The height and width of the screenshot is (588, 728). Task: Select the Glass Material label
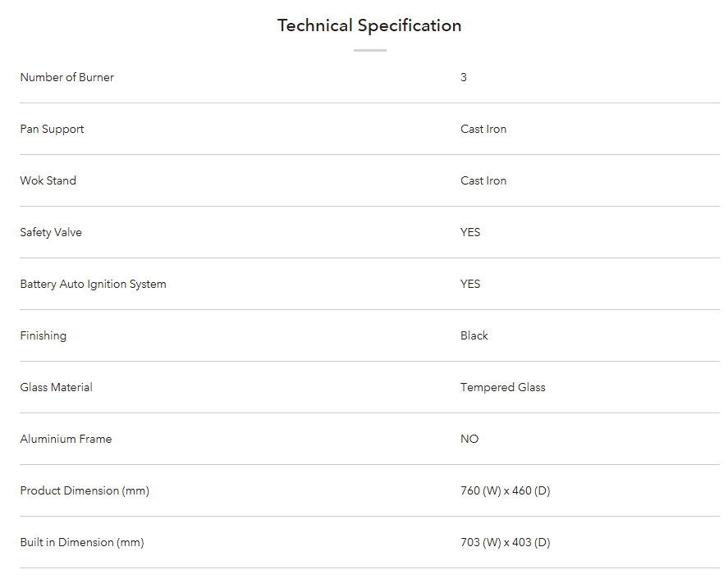point(56,387)
